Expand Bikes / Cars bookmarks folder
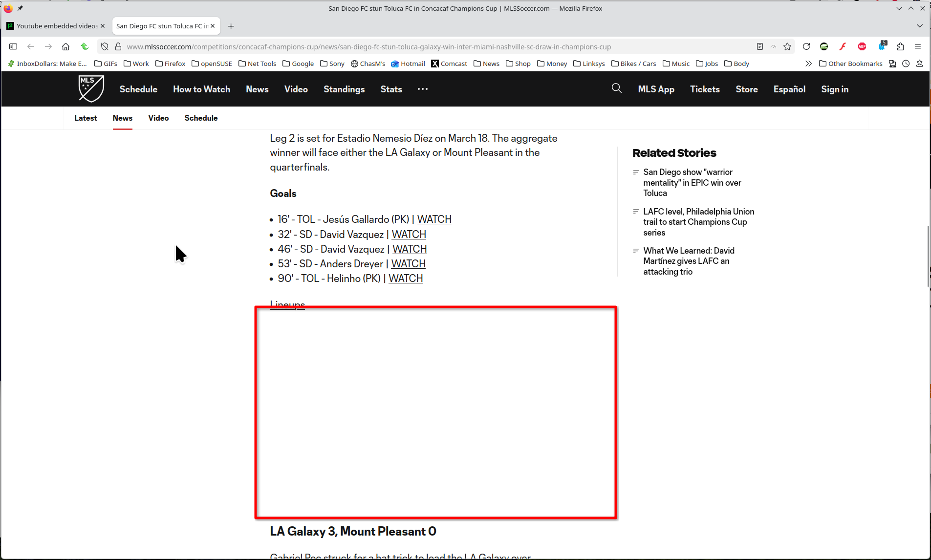 pos(633,64)
